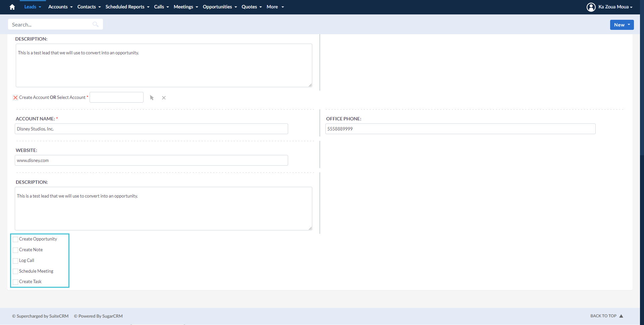
Task: Tick the Log Call checkbox
Action: pyautogui.click(x=15, y=261)
